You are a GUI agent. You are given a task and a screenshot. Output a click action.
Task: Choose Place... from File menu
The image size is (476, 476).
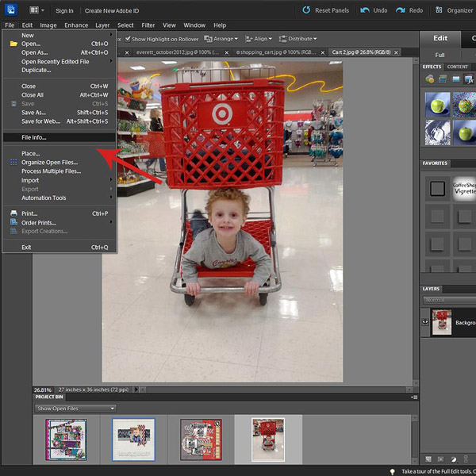[x=59, y=154]
